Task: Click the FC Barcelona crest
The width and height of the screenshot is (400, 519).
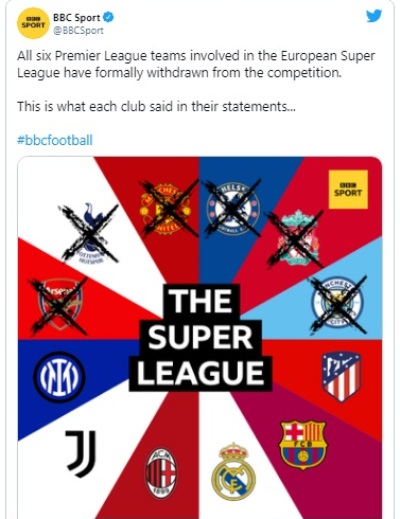Action: coord(303,444)
